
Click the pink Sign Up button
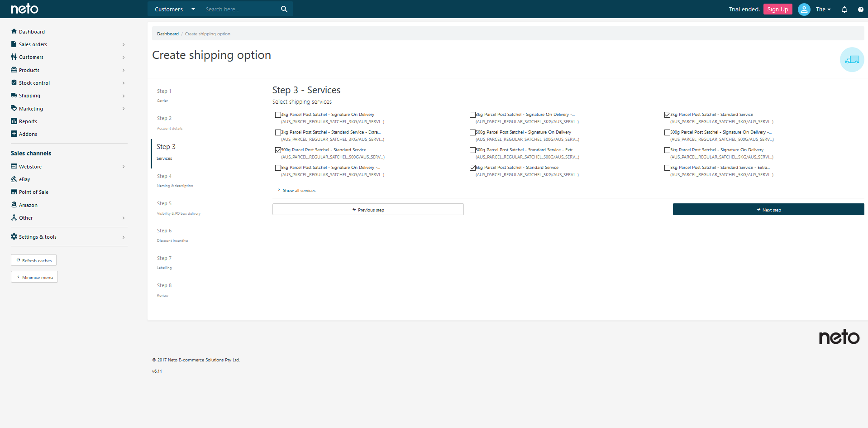click(x=777, y=9)
